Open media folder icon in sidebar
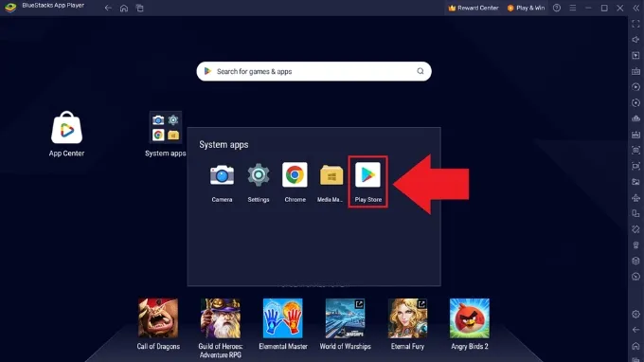Screen dimensions: 644x362 tap(635, 182)
